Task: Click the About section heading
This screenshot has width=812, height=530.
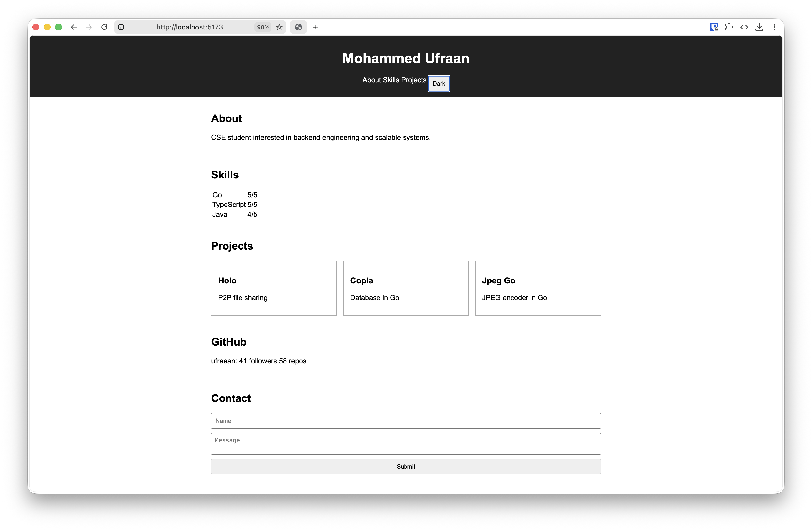Action: 226,118
